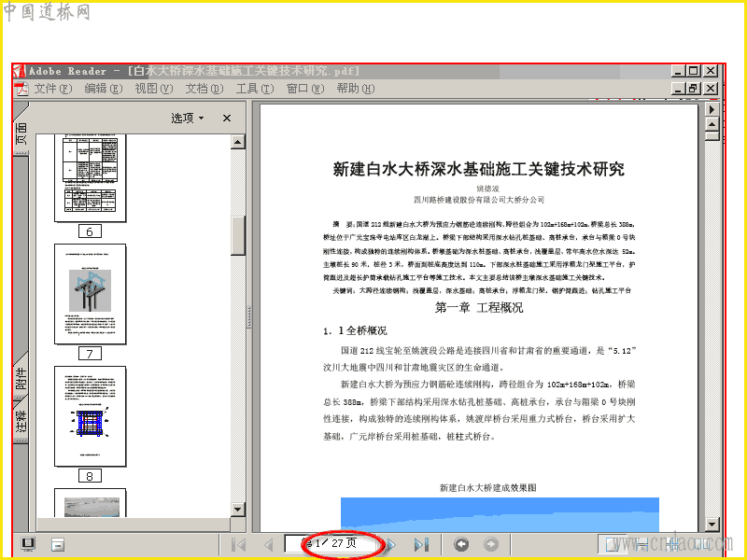This screenshot has width=747, height=560.
Task: Click the small window icon in status bar
Action: coord(58,544)
